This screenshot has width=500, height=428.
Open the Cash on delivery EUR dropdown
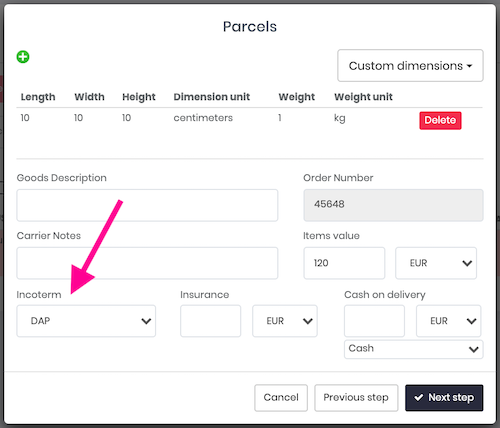click(449, 321)
